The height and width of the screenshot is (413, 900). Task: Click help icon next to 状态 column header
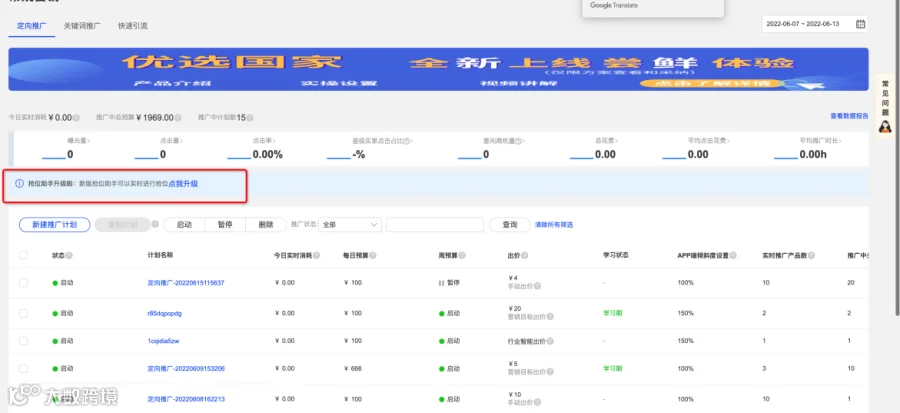(x=69, y=255)
